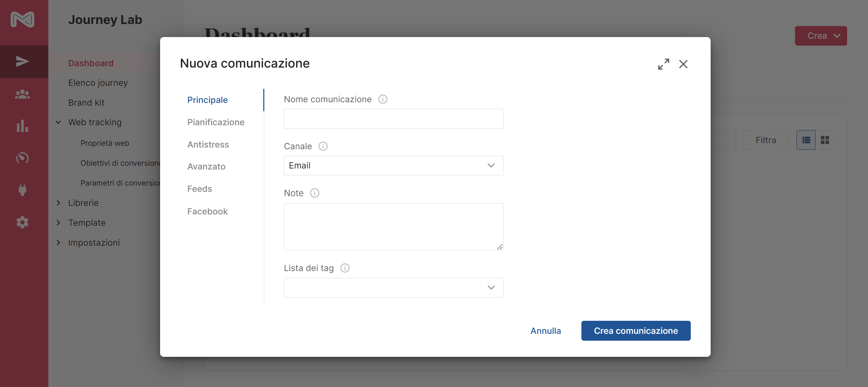Open the plug integrations icon
The height and width of the screenshot is (387, 868).
(23, 190)
